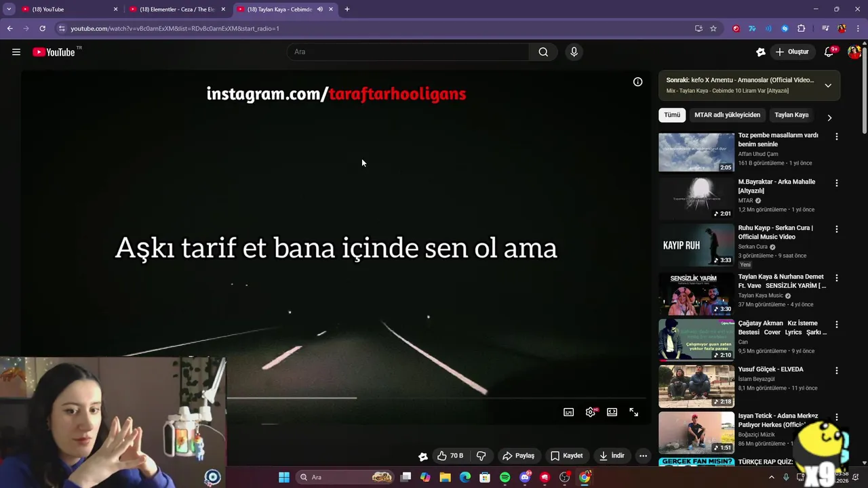Open Yusuf Gölçek - ELVEDA title link

pyautogui.click(x=770, y=369)
